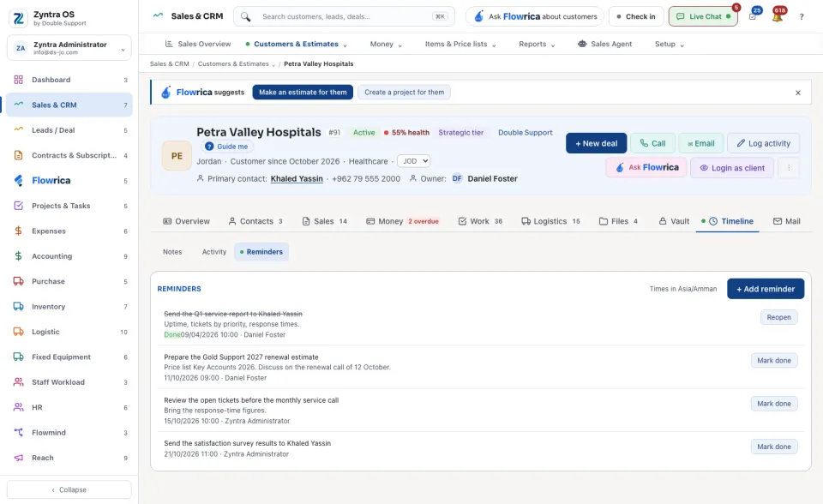Open the Sales Overview menu item
The image size is (823, 504).
198,44
